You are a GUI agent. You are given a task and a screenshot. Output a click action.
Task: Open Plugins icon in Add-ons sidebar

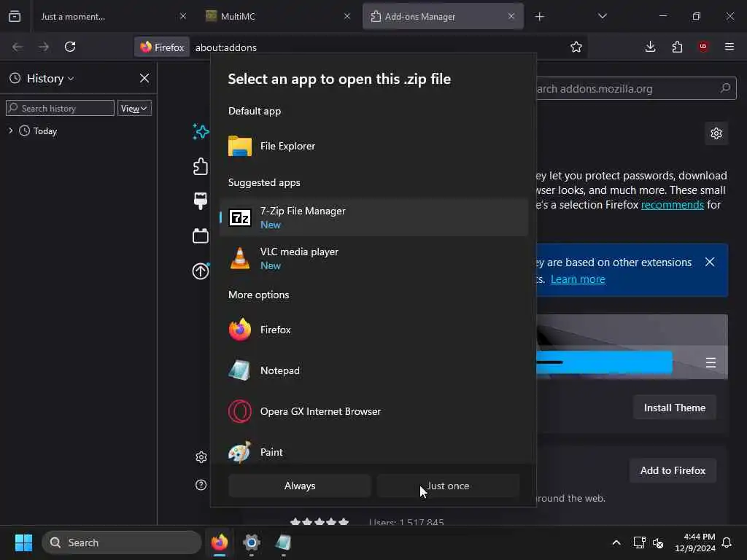click(x=201, y=236)
